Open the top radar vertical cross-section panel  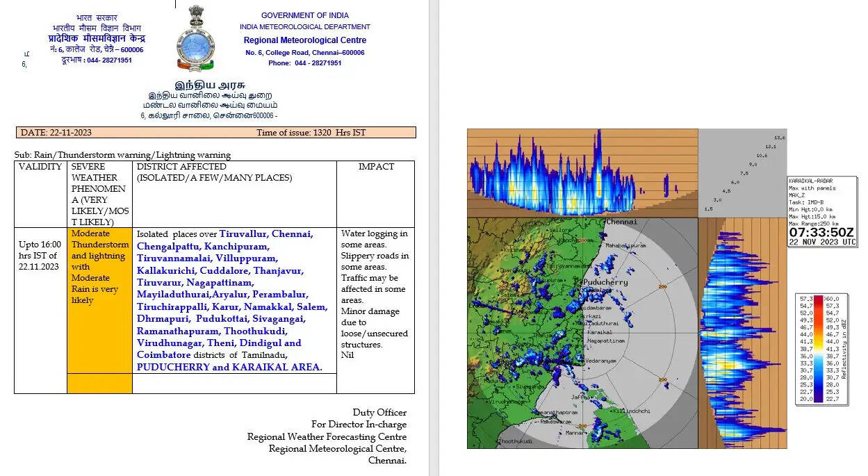point(582,172)
